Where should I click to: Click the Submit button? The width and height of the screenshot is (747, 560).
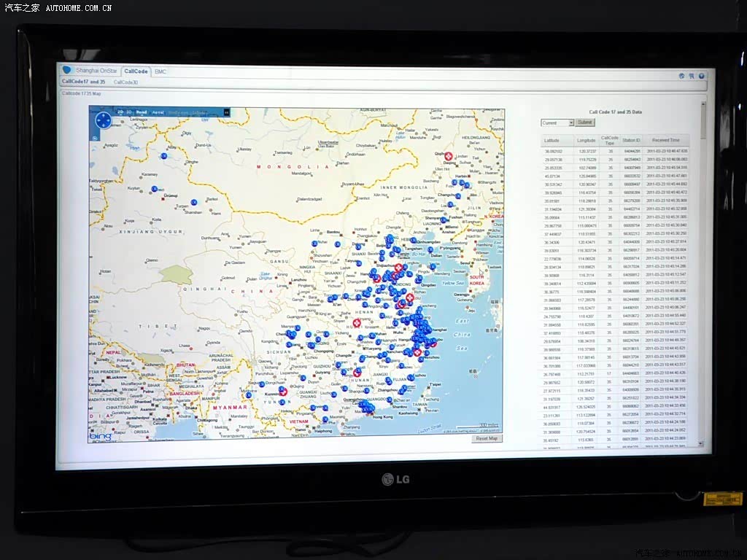coord(584,122)
